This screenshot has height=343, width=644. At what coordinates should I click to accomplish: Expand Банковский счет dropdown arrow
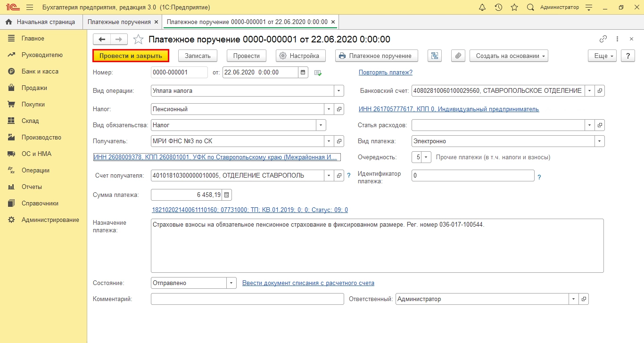(590, 90)
